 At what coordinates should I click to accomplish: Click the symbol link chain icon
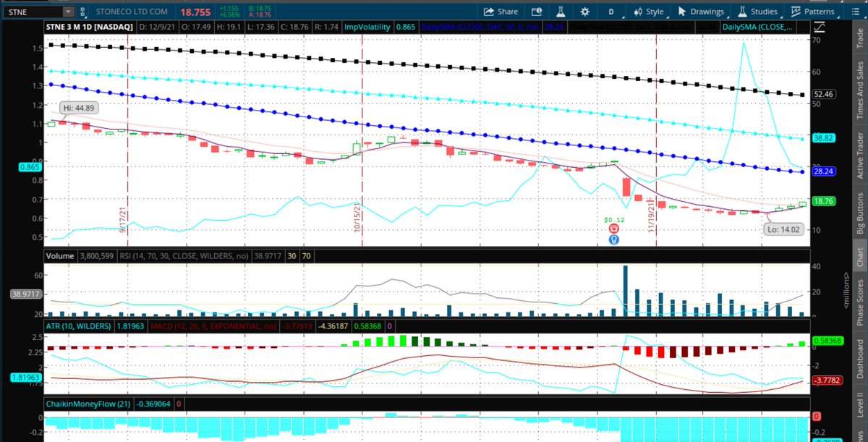[82, 12]
